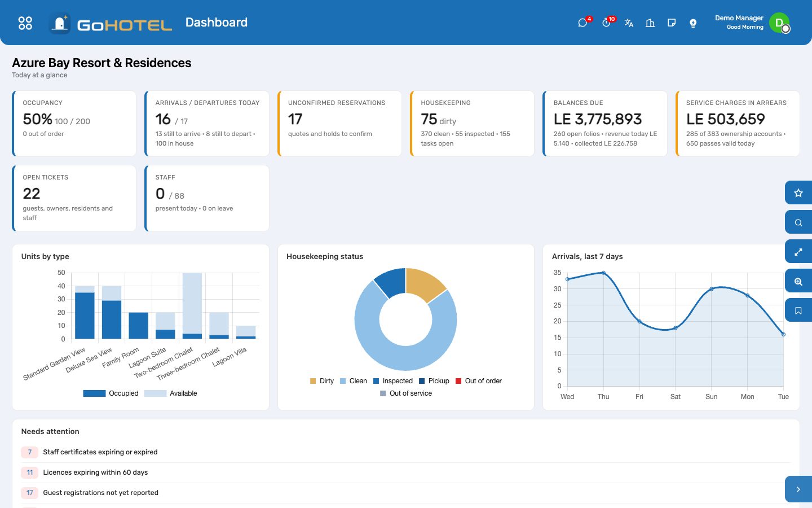
Task: Open Service Charges in Arrears card
Action: pos(738,124)
